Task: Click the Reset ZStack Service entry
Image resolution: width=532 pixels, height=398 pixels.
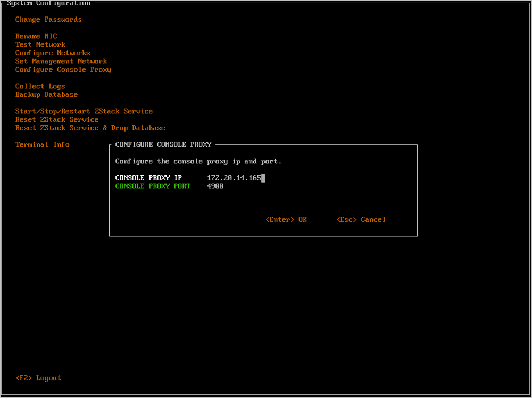Action: [x=57, y=120]
